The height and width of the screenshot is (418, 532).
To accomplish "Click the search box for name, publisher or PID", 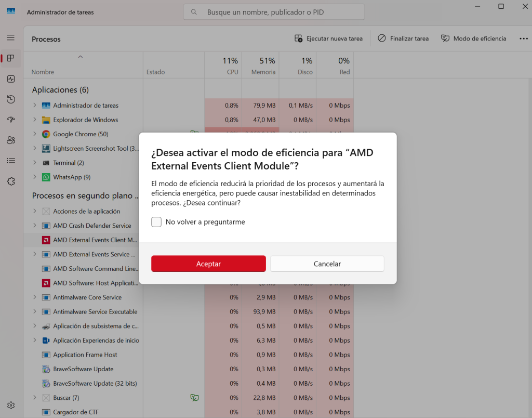I will pyautogui.click(x=274, y=12).
